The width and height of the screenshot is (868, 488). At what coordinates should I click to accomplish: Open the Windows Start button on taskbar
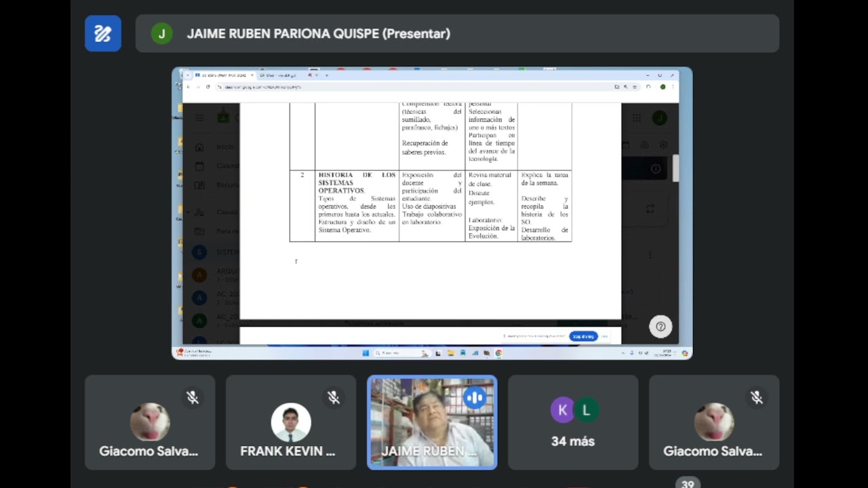366,353
